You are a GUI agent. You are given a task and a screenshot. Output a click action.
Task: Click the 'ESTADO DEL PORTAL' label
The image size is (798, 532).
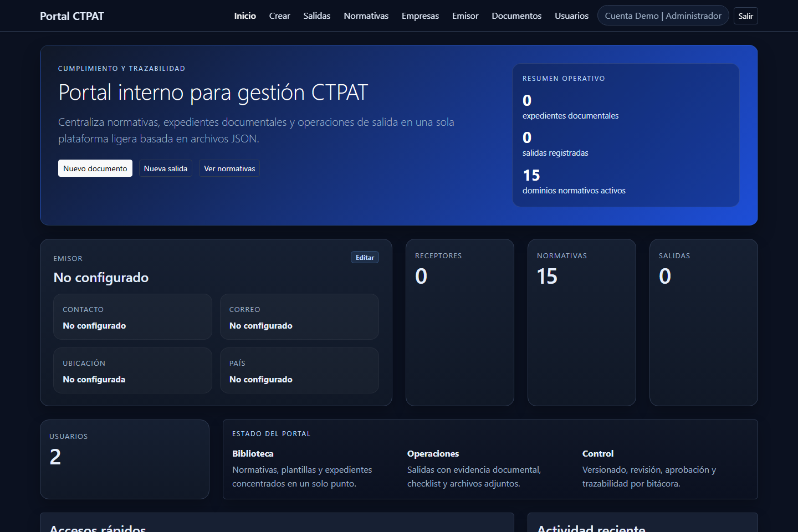tap(272, 434)
